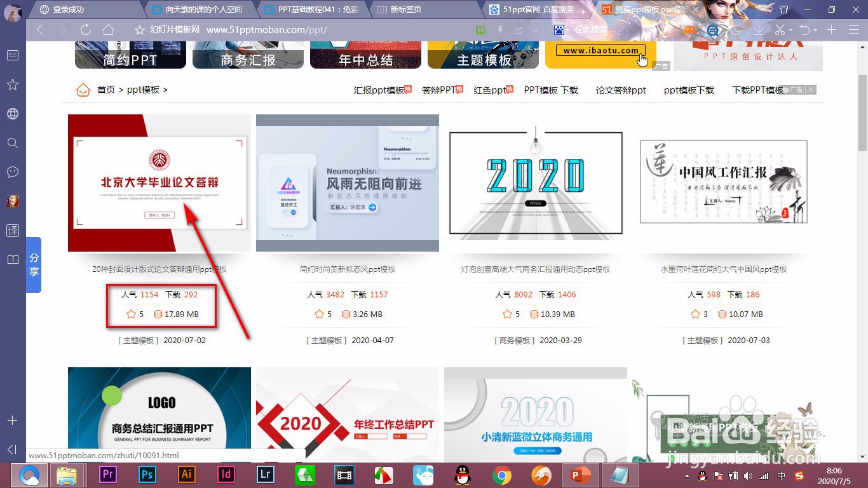Open the browser hamburger menu
Image resolution: width=868 pixels, height=488 pixels.
pyautogui.click(x=853, y=30)
